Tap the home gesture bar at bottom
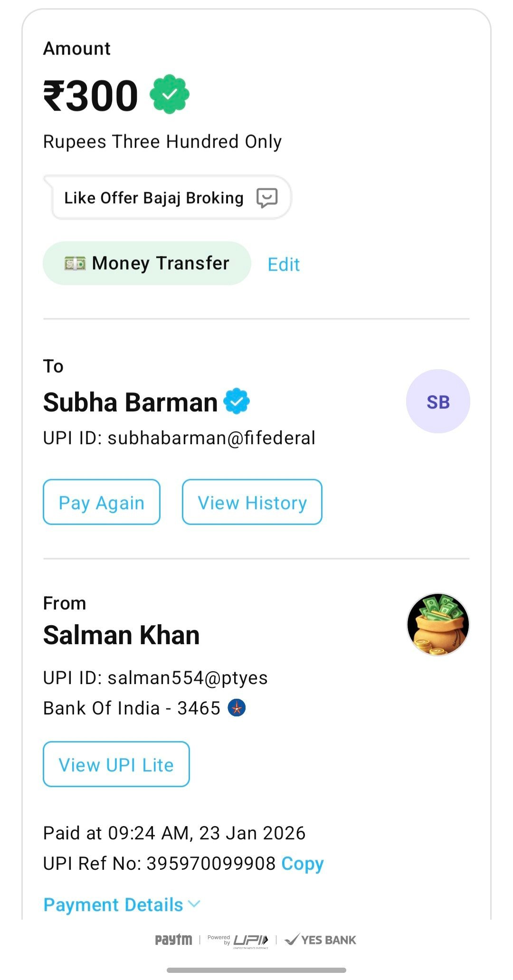This screenshot has height=980, width=513. (256, 970)
